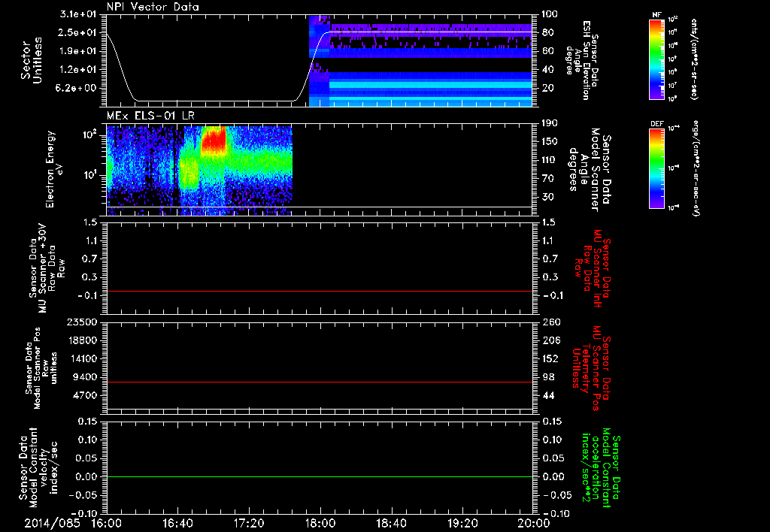Screen dimensions: 770x532
Task: Click the NPI Vector Data panel title
Action: tap(153, 7)
